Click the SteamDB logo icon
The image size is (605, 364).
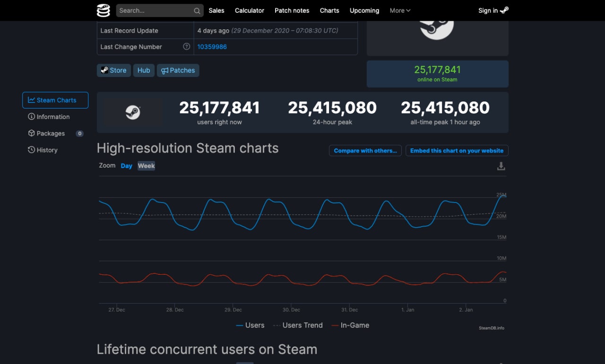(x=104, y=10)
